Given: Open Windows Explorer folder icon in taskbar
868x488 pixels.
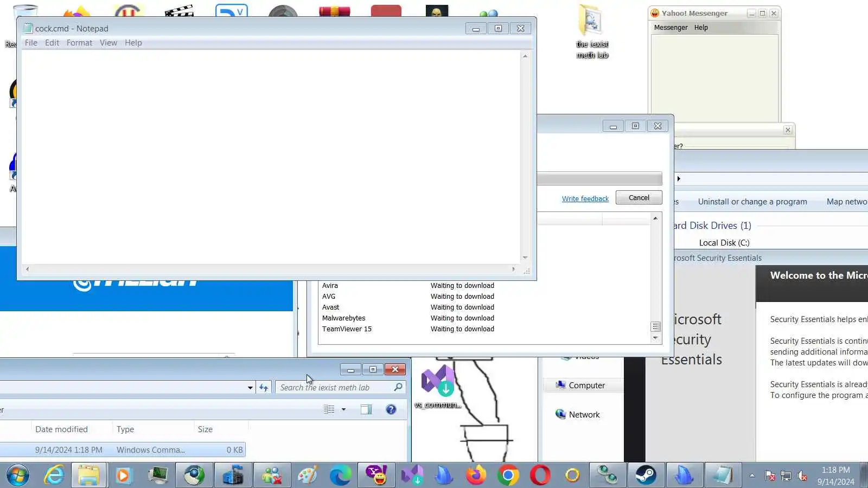Looking at the screenshot, I should pos(88,476).
